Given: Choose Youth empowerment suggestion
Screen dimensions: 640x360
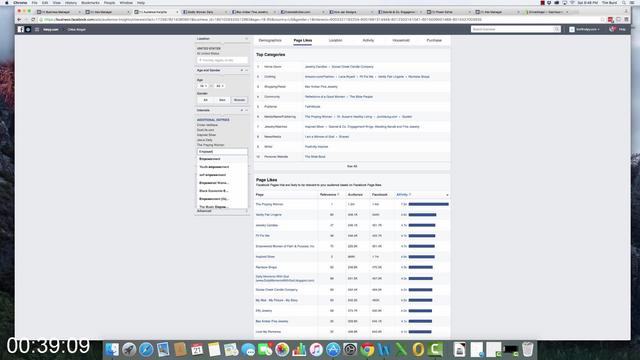Looking at the screenshot, I should 222,167.
